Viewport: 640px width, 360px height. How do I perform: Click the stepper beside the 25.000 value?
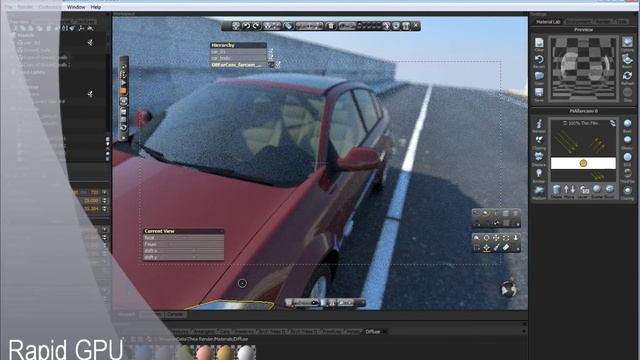click(105, 200)
